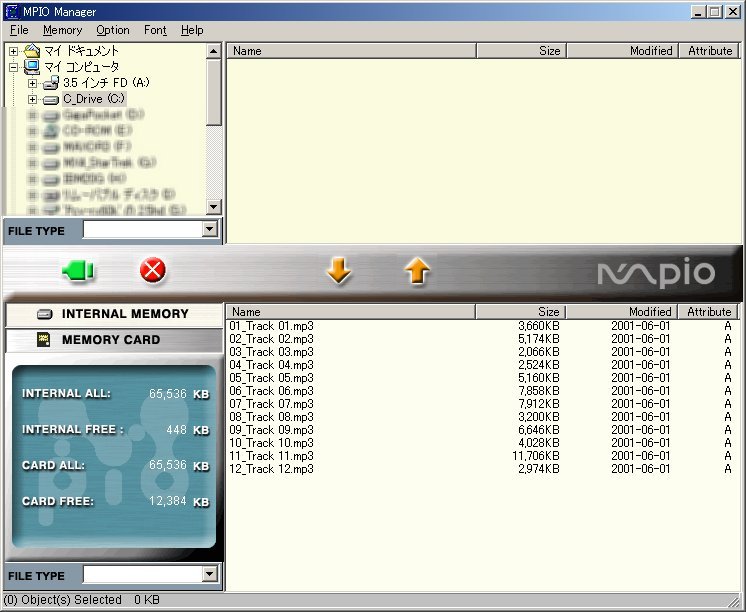746x612 pixels.
Task: Open the Option menu
Action: tap(113, 30)
